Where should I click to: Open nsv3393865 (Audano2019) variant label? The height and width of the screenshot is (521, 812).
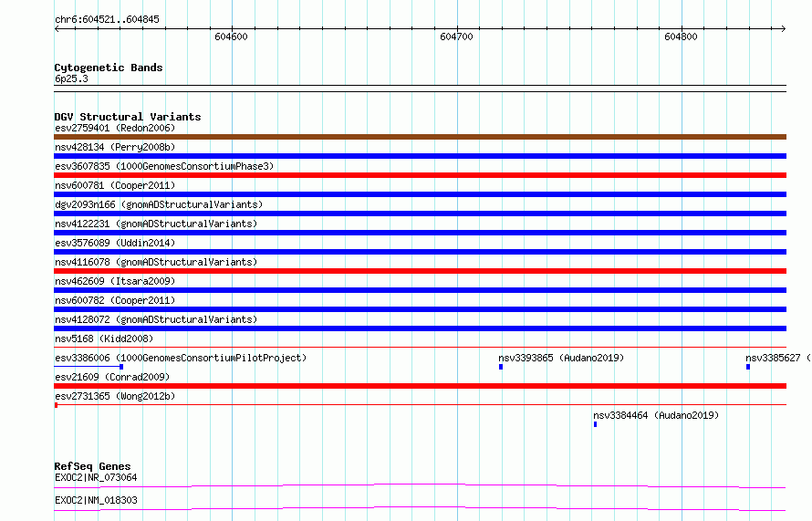[x=561, y=358]
